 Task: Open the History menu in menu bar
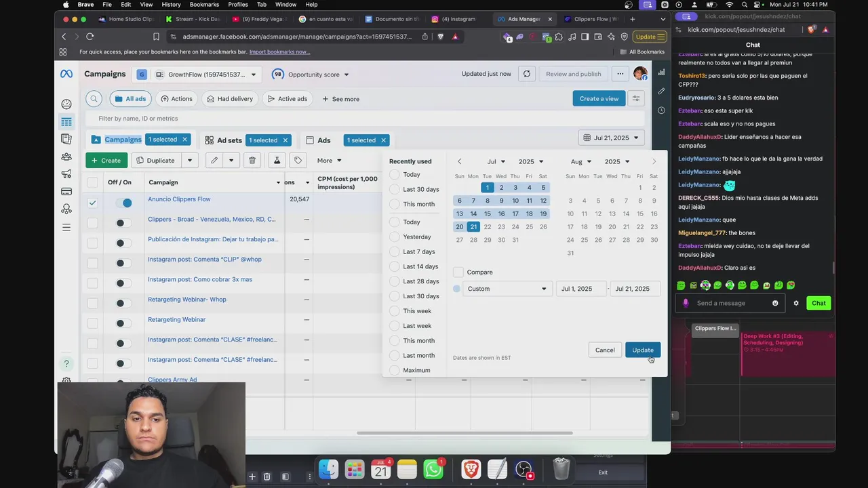pyautogui.click(x=171, y=4)
